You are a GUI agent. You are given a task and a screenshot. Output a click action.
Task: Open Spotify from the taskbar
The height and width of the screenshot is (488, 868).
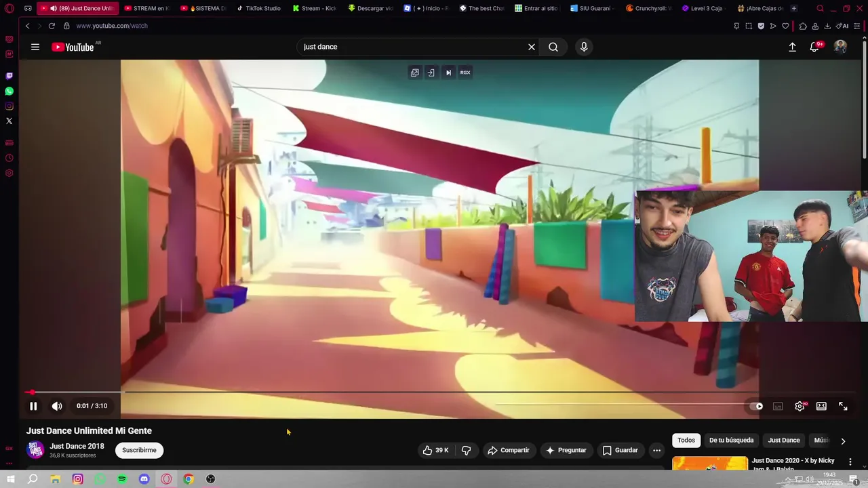point(122,479)
